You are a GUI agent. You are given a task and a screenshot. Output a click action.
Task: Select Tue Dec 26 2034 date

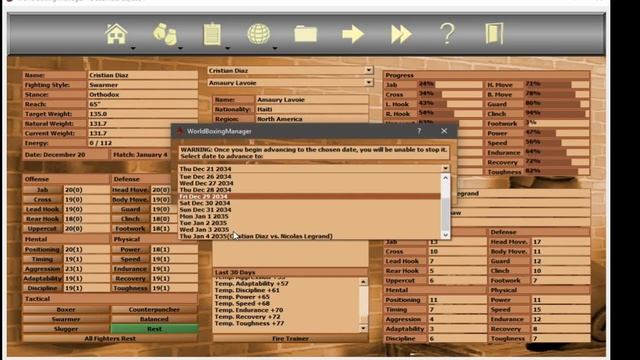[x=309, y=177]
